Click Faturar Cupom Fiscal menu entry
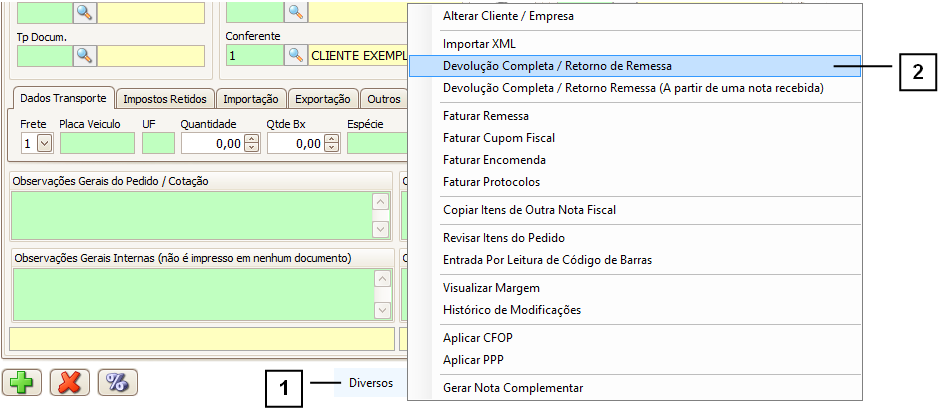 point(498,138)
